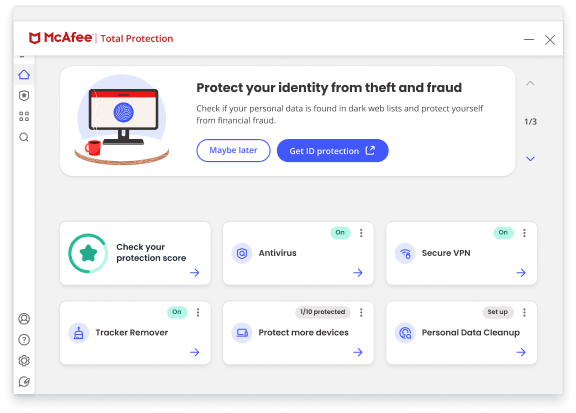Click the help question mark icon
Viewport: 576px width, 413px height.
click(24, 340)
